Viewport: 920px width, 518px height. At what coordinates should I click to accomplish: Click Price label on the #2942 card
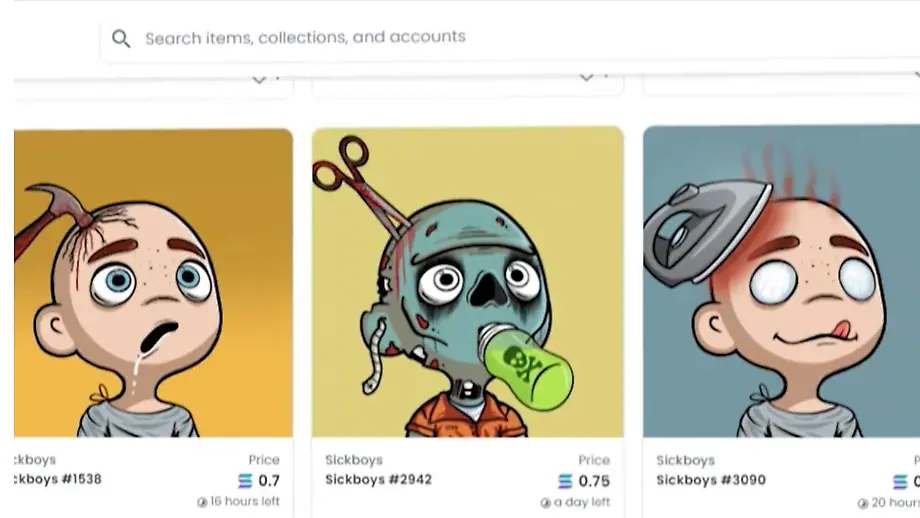tap(594, 460)
